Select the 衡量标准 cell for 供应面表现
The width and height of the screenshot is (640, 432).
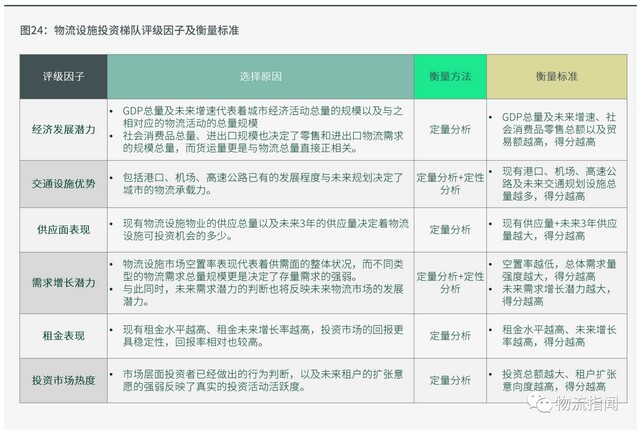(x=559, y=229)
